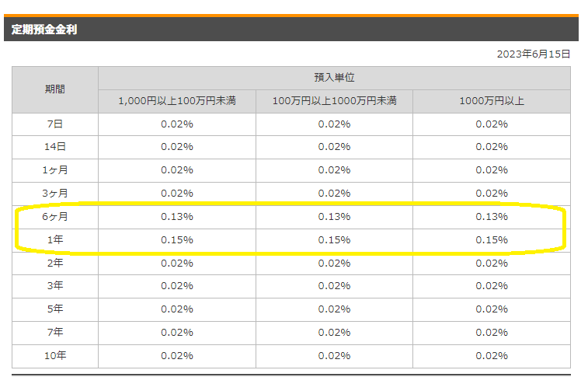
Task: Click the 6ヶ月 period row label
Action: pyautogui.click(x=54, y=217)
